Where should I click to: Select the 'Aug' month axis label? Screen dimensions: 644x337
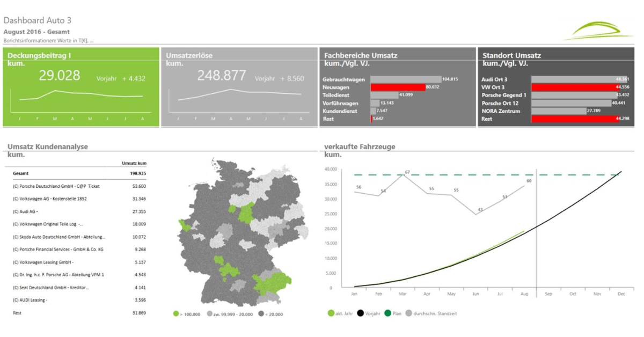(x=524, y=294)
